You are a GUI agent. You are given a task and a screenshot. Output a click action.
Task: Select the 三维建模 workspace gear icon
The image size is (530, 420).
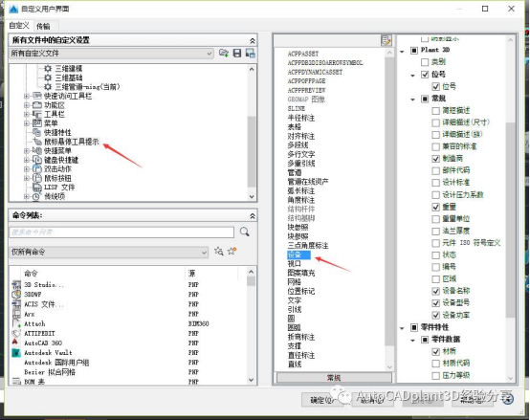pos(48,69)
